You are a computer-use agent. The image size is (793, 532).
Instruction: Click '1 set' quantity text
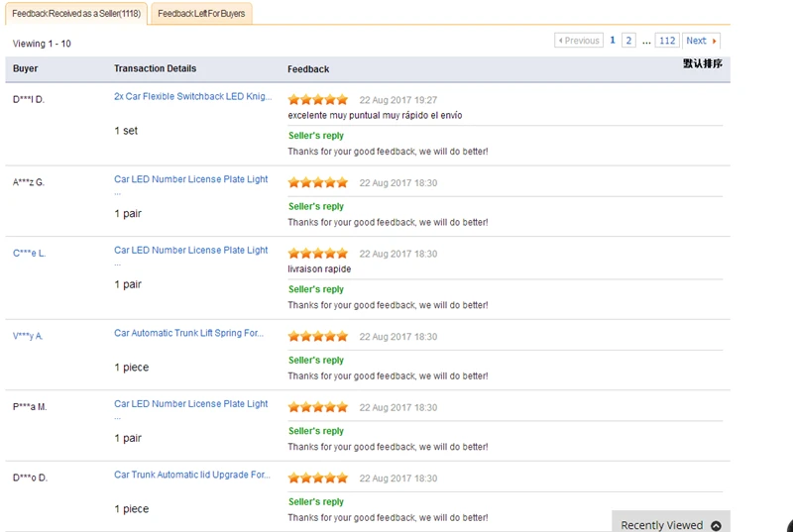(126, 131)
